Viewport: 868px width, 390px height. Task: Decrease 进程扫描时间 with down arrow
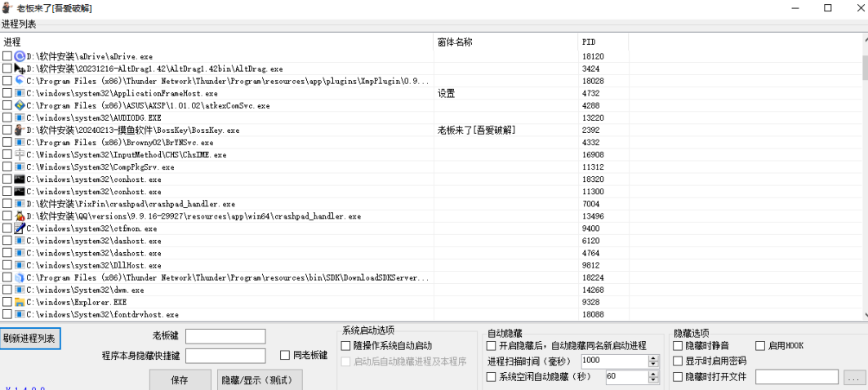(654, 364)
